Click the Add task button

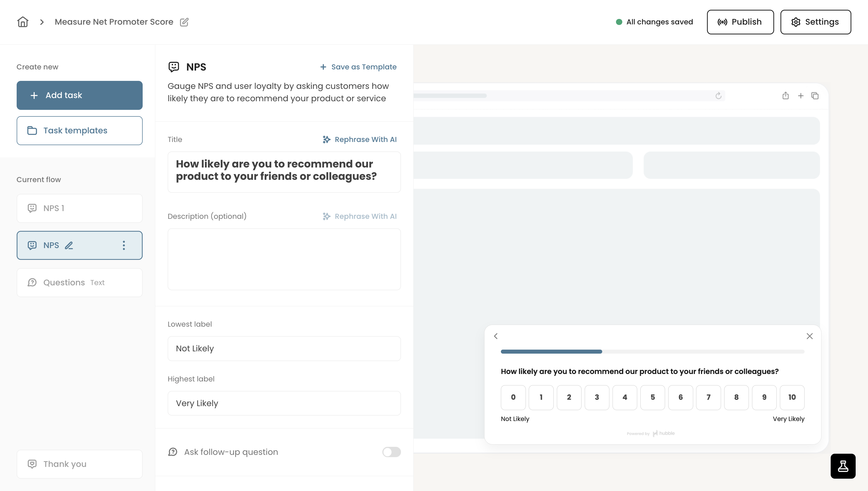(80, 95)
